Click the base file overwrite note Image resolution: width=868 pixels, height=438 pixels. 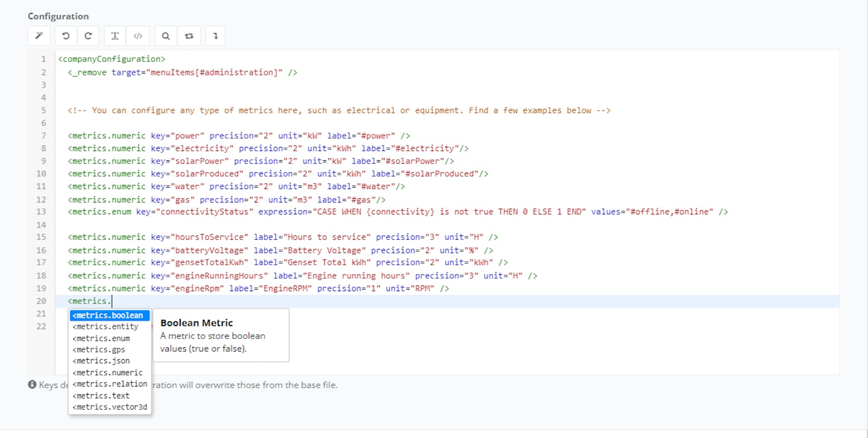[245, 385]
